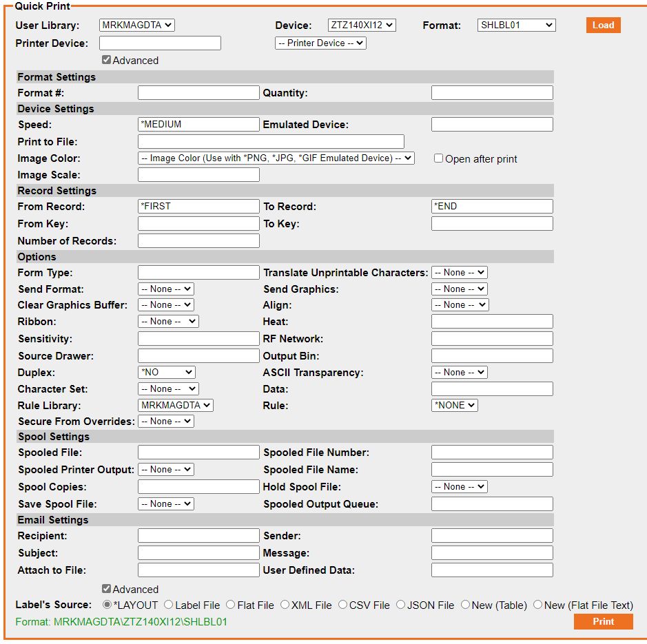
Task: Open the Character Set dropdown
Action: coord(168,388)
